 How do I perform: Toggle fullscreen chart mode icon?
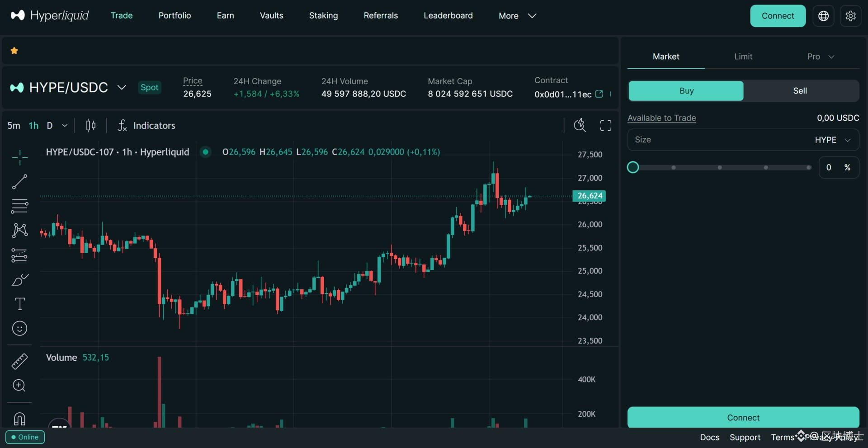point(606,125)
